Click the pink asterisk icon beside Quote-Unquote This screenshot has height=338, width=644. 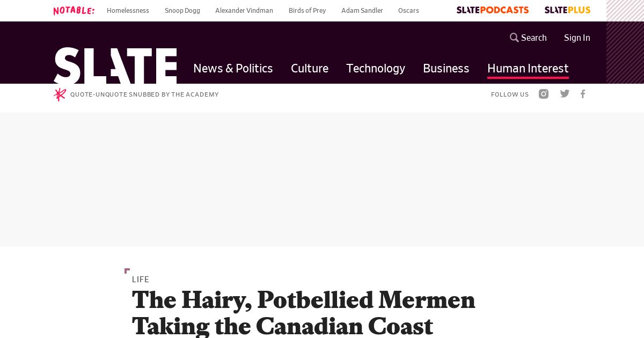tap(60, 94)
